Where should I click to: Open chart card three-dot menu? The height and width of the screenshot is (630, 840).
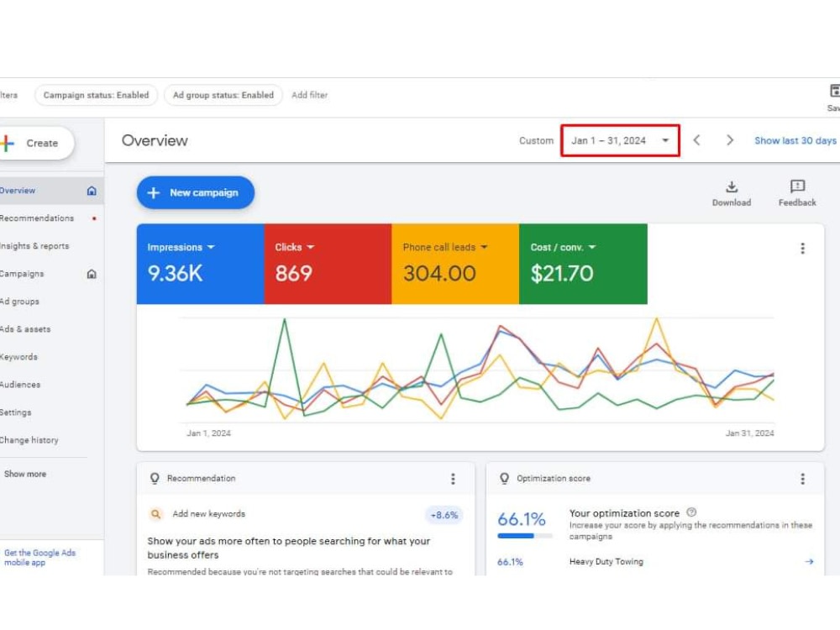coord(802,248)
